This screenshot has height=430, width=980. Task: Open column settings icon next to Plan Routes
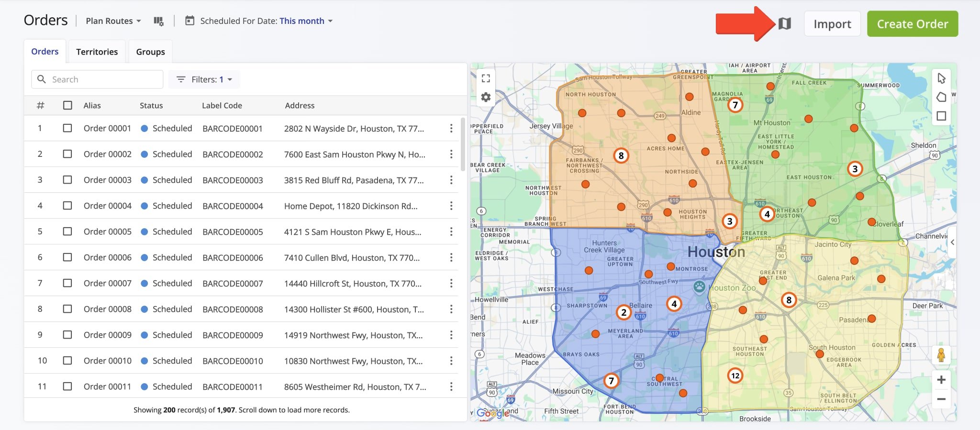pos(158,21)
